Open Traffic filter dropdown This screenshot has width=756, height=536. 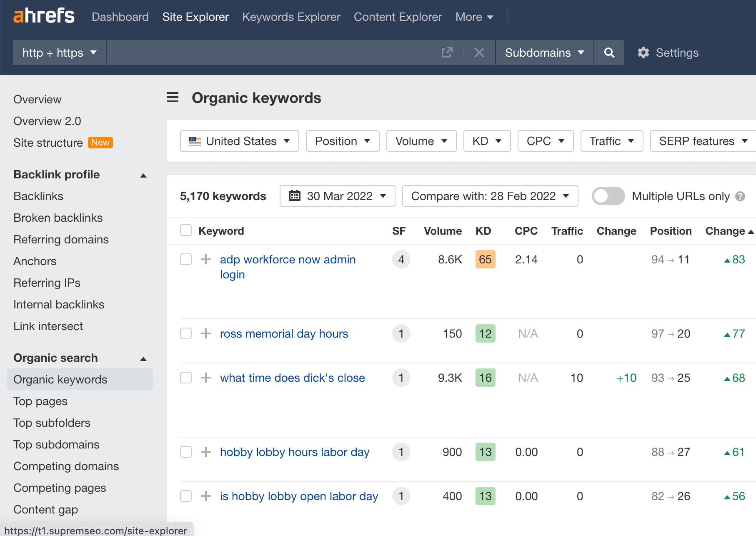pos(612,141)
